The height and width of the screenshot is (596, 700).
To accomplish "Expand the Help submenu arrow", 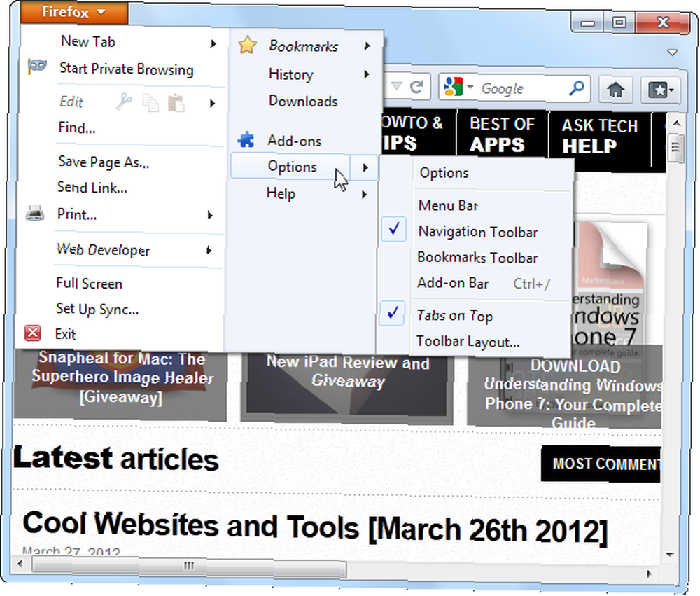I will tap(365, 195).
